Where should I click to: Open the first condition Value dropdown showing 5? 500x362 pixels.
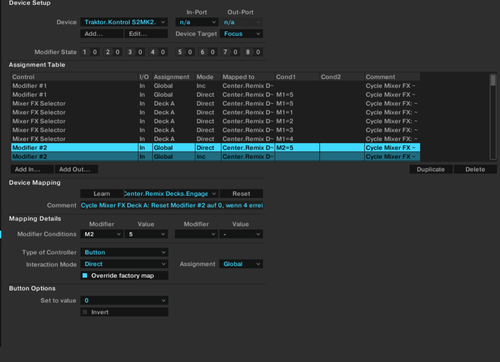[x=146, y=234]
